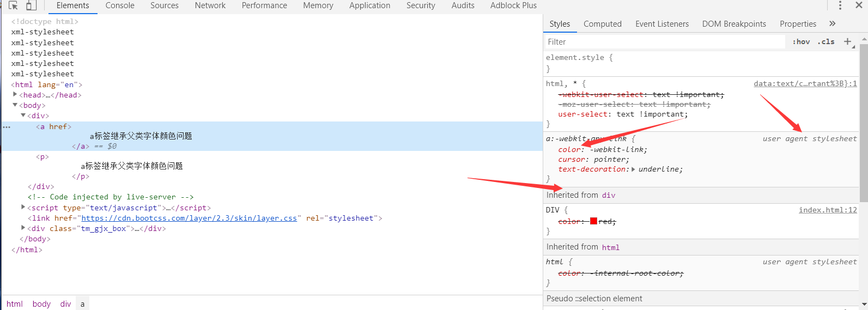The image size is (868, 310).
Task: Open the index.html:12 source link
Action: coord(828,210)
